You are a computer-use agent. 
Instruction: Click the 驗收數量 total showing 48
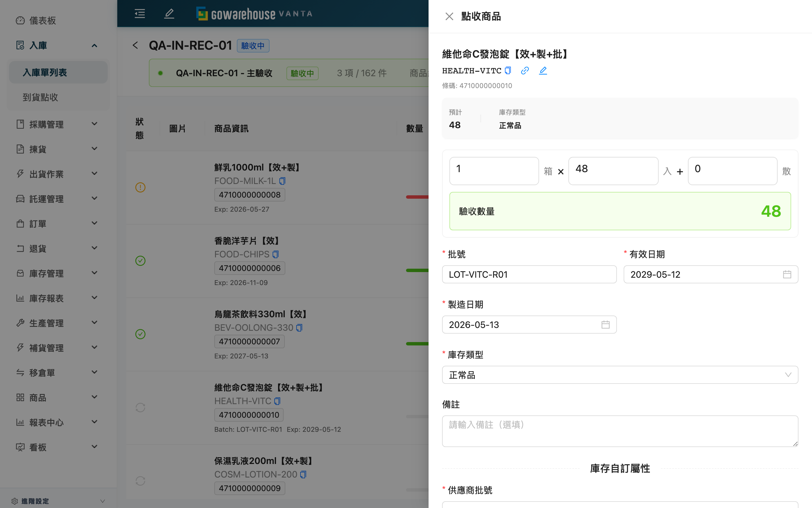click(x=620, y=211)
